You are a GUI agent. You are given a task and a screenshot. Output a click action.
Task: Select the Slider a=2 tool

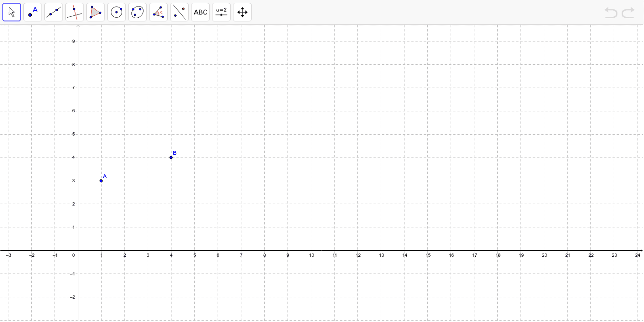(221, 12)
